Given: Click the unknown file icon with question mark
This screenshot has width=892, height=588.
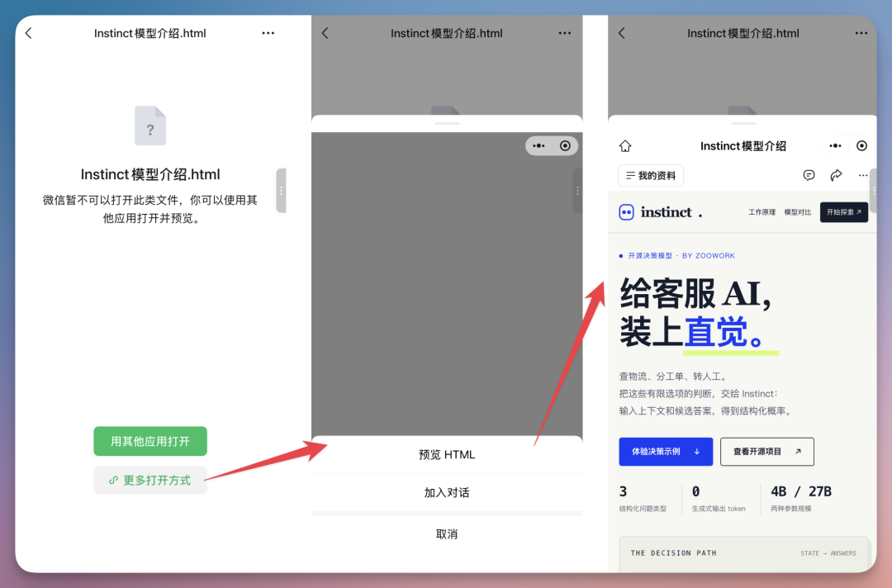Looking at the screenshot, I should pos(150,126).
